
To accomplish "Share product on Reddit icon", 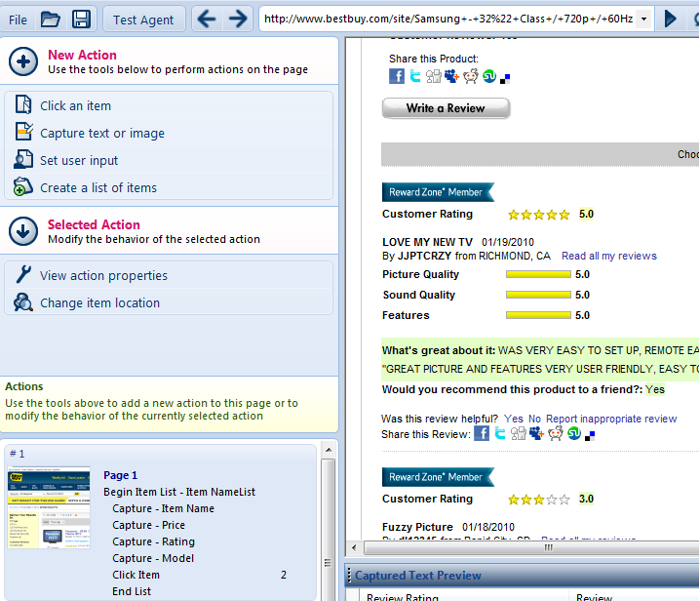I will click(470, 76).
